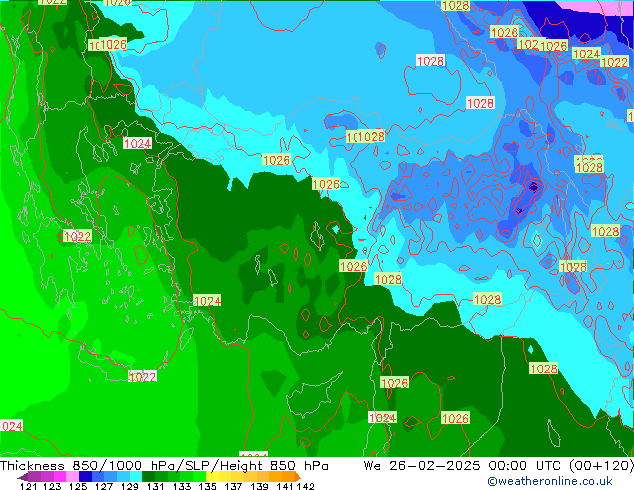Click the legend value 133

tap(182, 486)
